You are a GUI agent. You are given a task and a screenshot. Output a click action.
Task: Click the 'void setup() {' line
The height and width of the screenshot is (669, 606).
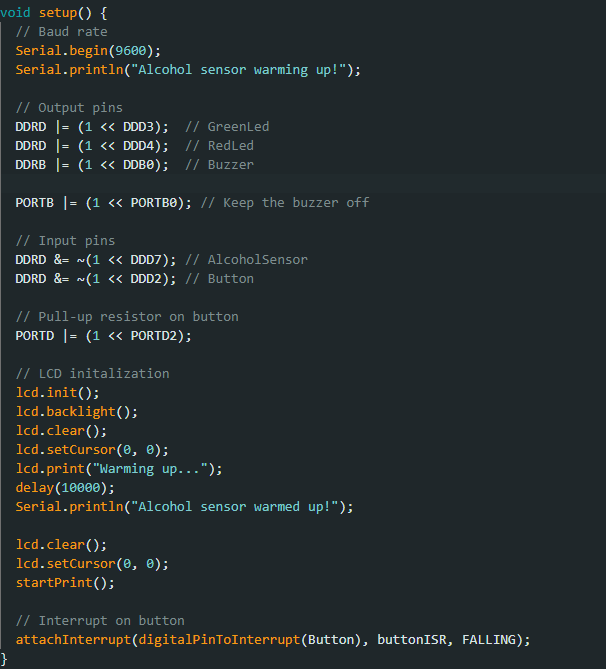[54, 13]
